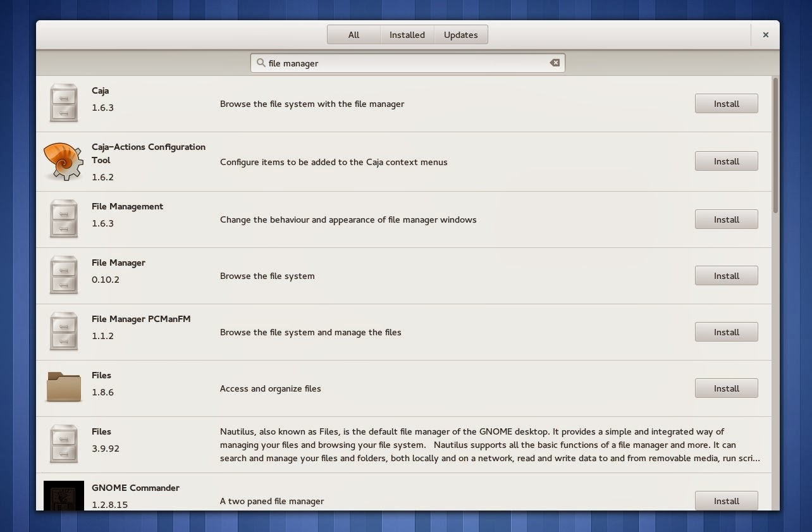Screen dimensions: 812x532
Task: Click version number 1.6.2
Action: [102, 177]
